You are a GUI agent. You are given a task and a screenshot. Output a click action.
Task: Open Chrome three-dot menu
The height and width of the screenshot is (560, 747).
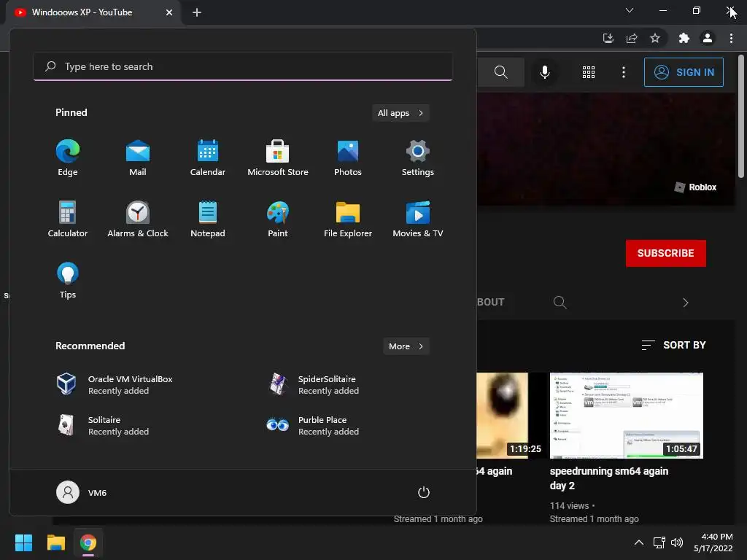(731, 38)
